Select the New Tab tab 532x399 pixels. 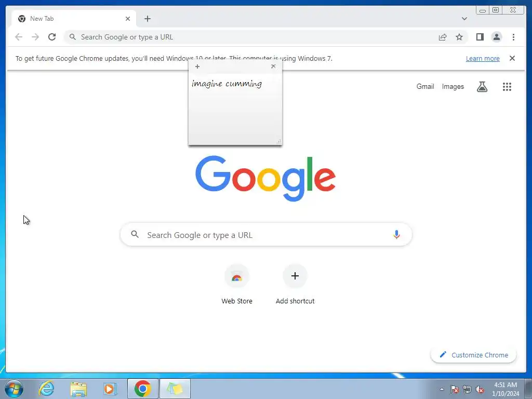[74, 19]
